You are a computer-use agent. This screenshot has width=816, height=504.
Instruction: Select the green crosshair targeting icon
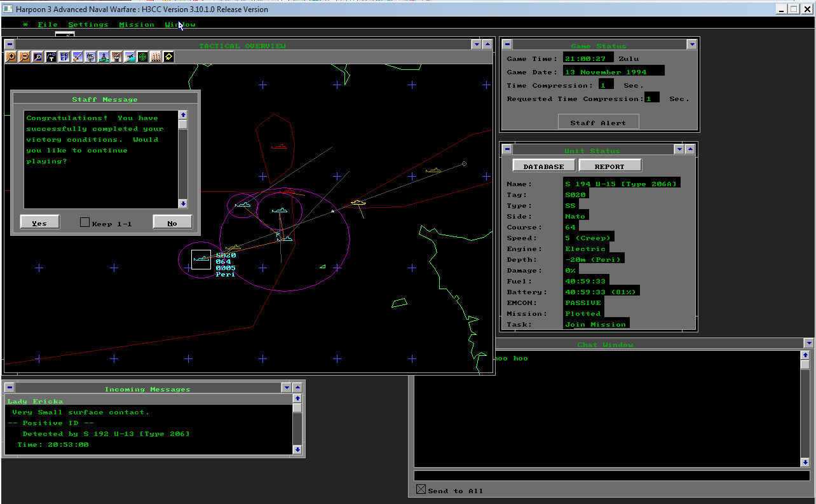pos(142,57)
